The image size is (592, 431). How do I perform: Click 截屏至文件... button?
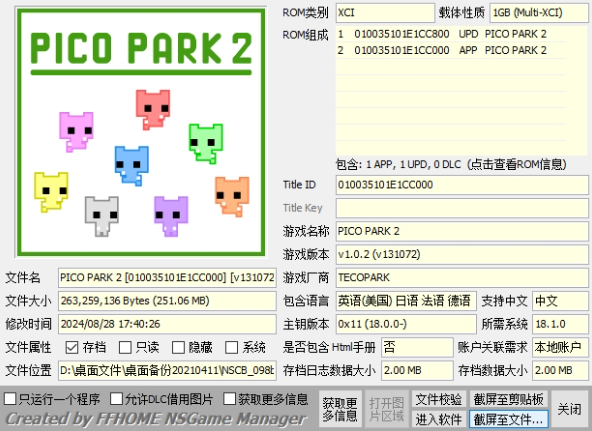(509, 419)
